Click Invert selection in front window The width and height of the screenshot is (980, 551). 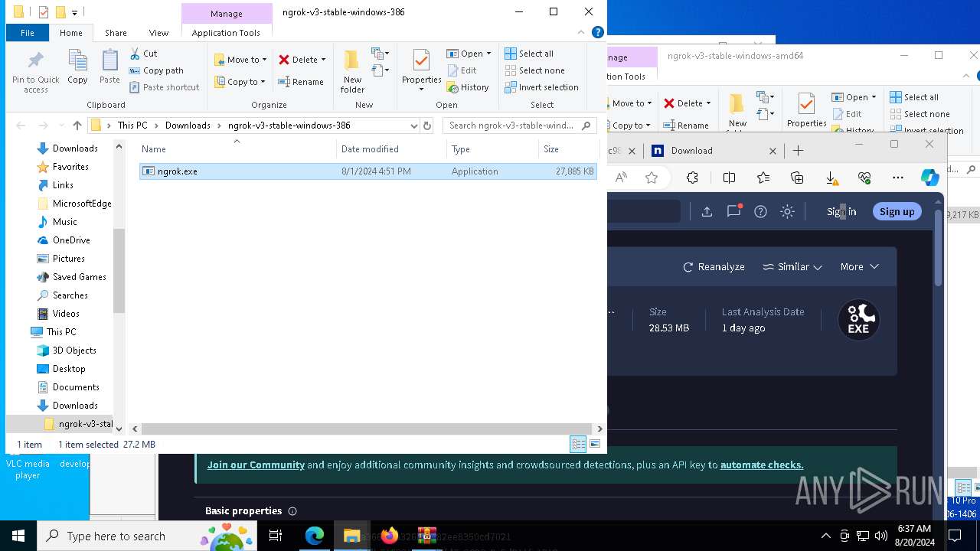coord(541,87)
